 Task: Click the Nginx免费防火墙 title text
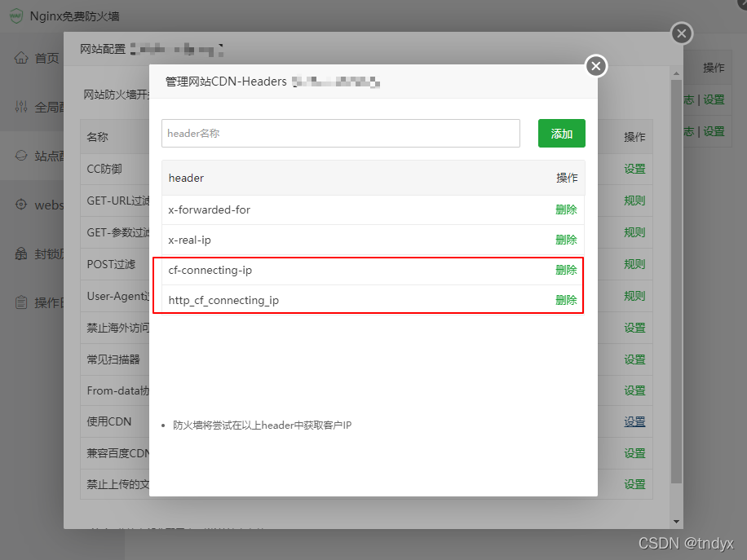[x=75, y=16]
